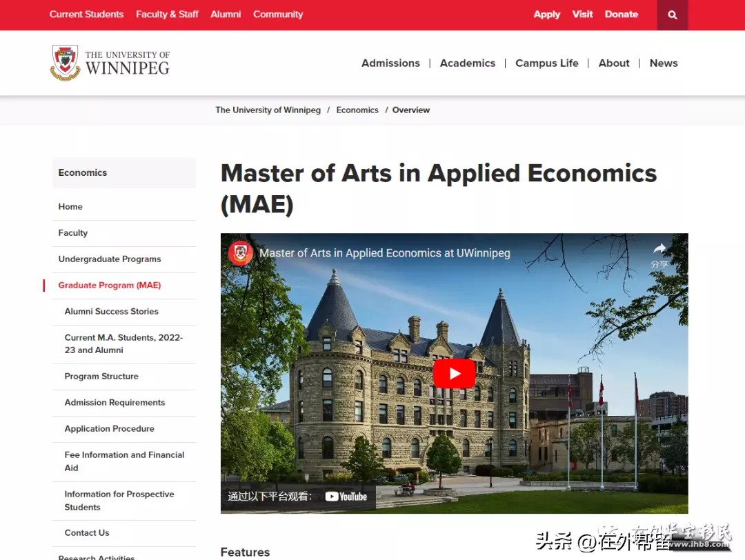Open Alumni Success Stories

pos(112,312)
